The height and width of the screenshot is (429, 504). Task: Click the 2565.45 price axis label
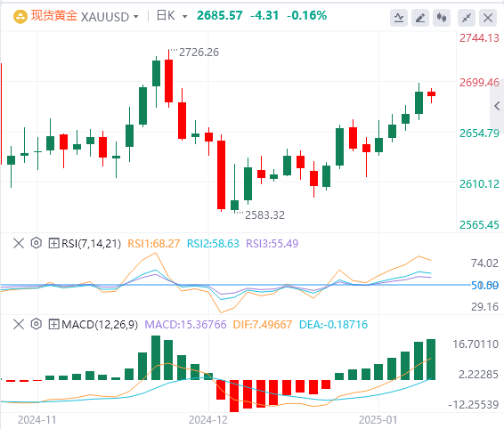[x=479, y=224]
